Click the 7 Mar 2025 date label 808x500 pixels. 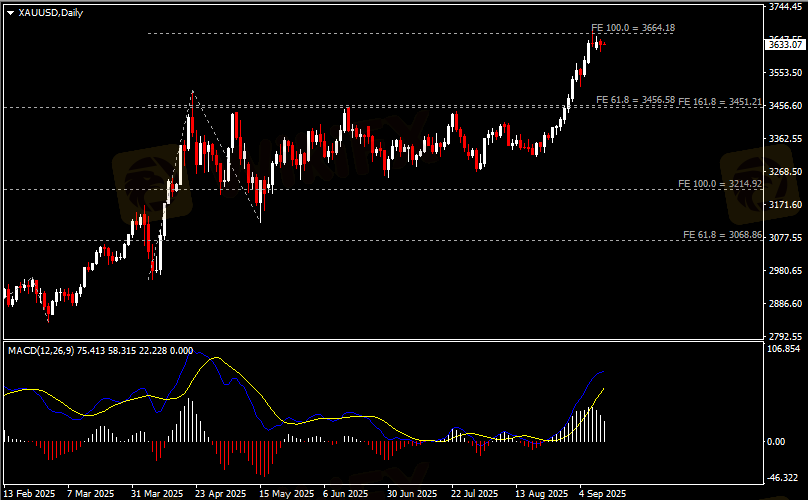(91, 494)
